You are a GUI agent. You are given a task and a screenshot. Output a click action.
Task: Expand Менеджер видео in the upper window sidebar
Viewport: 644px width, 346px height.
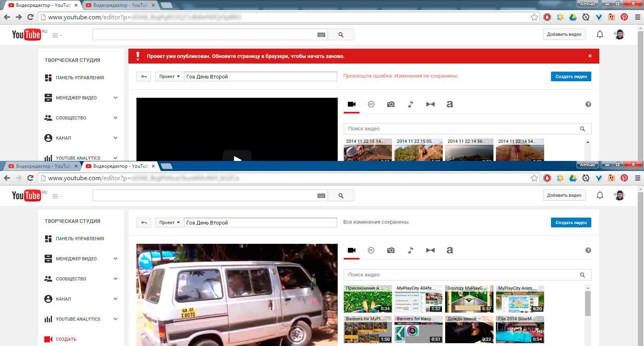116,98
